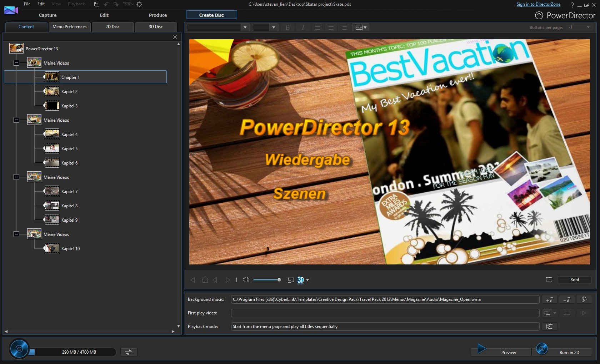Preview first play video play icon

point(584,313)
